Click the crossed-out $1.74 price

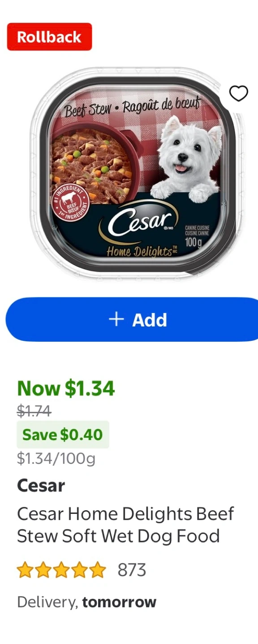[x=34, y=410]
